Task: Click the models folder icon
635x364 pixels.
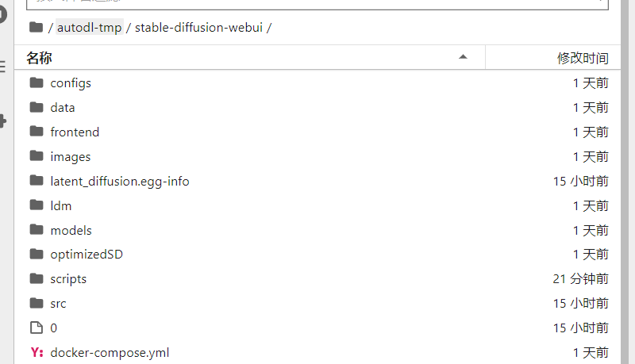Action: [x=36, y=230]
